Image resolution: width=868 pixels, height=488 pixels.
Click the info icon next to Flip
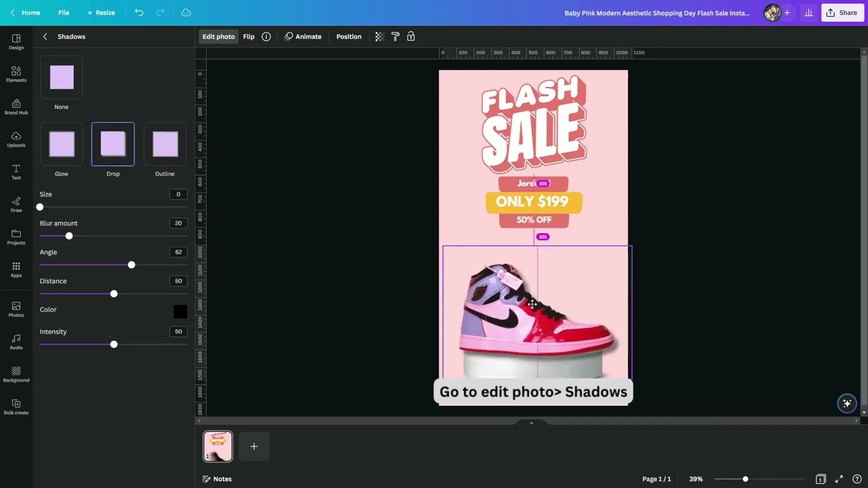point(266,37)
